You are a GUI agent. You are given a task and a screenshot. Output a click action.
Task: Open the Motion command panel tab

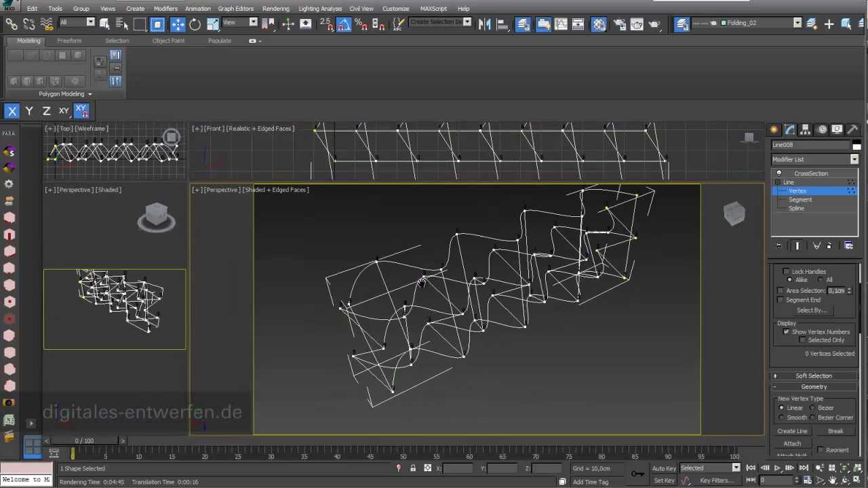(822, 129)
